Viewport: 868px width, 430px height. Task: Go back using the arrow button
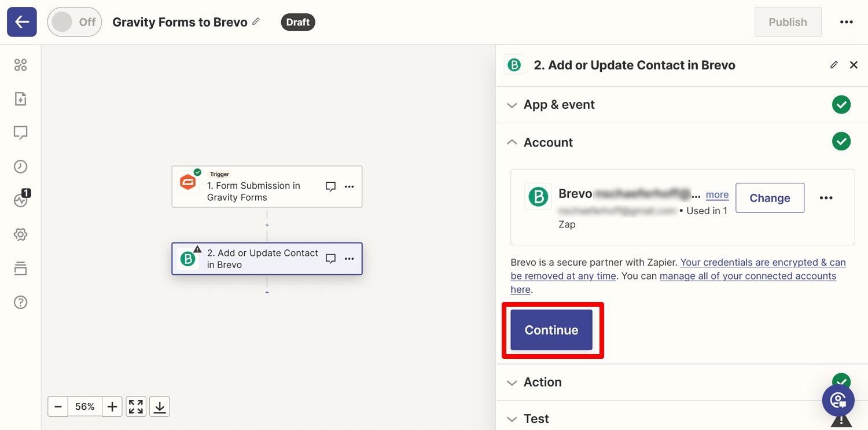(x=22, y=22)
